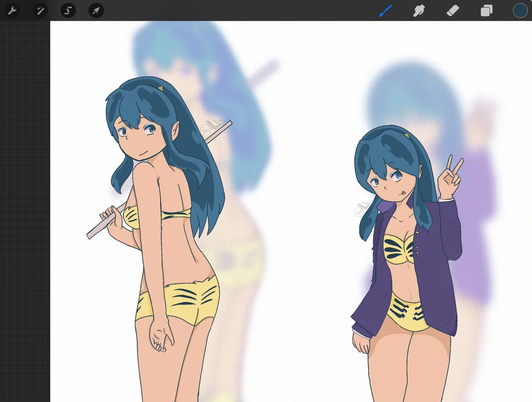Select the Smudge tool
The height and width of the screenshot is (402, 532).
tap(419, 10)
